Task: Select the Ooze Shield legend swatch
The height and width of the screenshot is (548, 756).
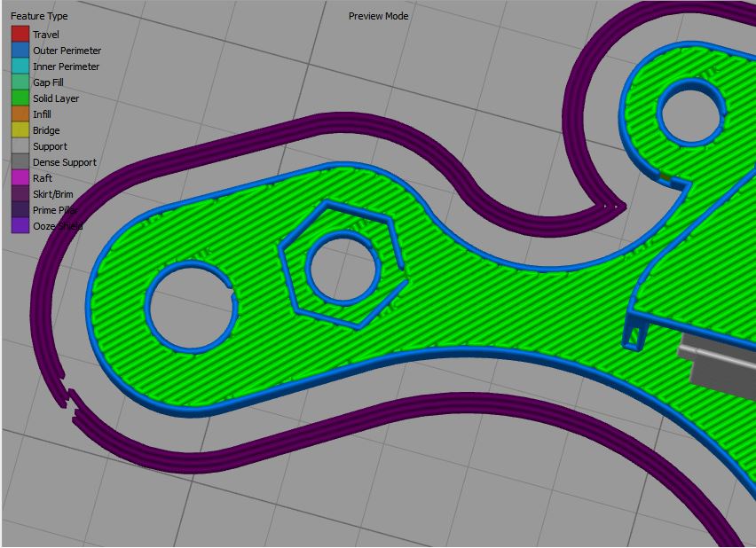Action: click(x=20, y=226)
